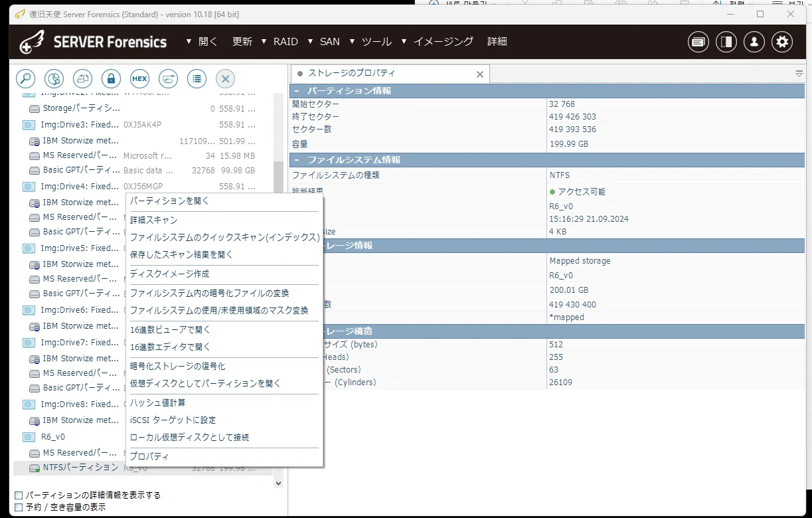Viewport: 812px width, 518px height.
Task: Click the disk icon beside R6_v0
Action: pos(29,437)
